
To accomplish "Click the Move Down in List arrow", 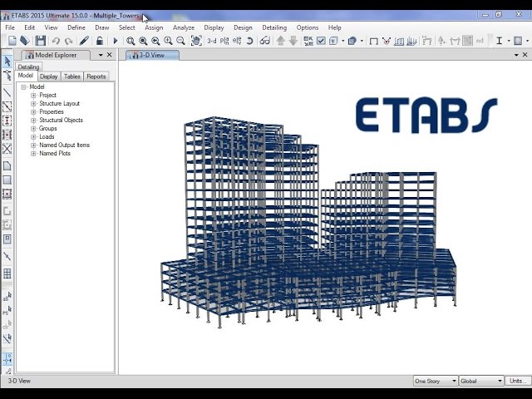I will (x=293, y=41).
